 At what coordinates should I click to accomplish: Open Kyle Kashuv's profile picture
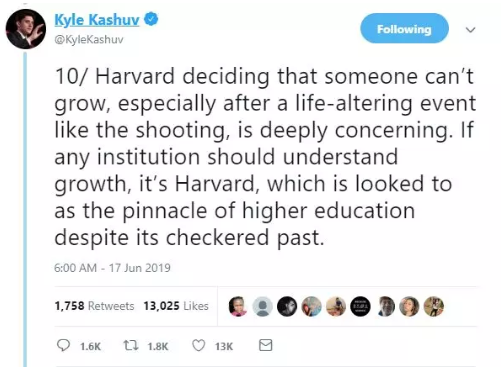pyautogui.click(x=26, y=29)
